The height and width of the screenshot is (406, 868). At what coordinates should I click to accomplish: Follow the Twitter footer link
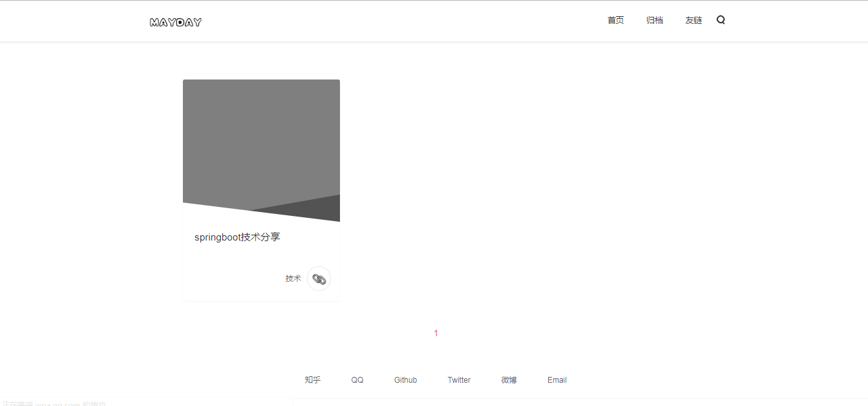[459, 380]
